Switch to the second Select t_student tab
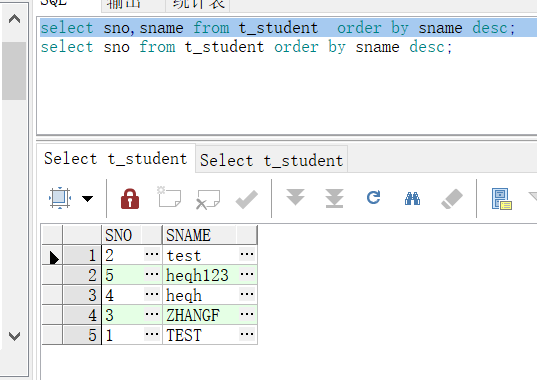The height and width of the screenshot is (380, 537). 272,160
